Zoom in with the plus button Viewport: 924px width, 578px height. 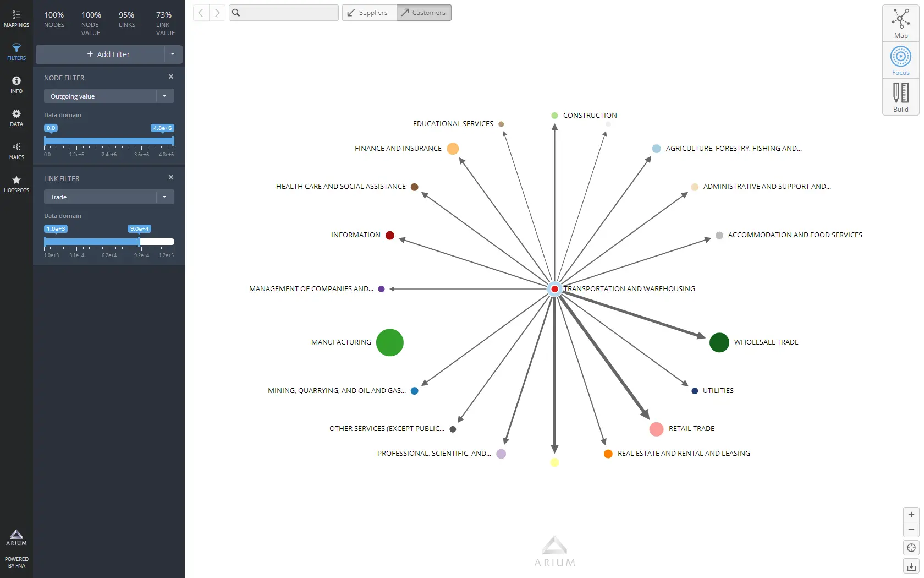911,515
